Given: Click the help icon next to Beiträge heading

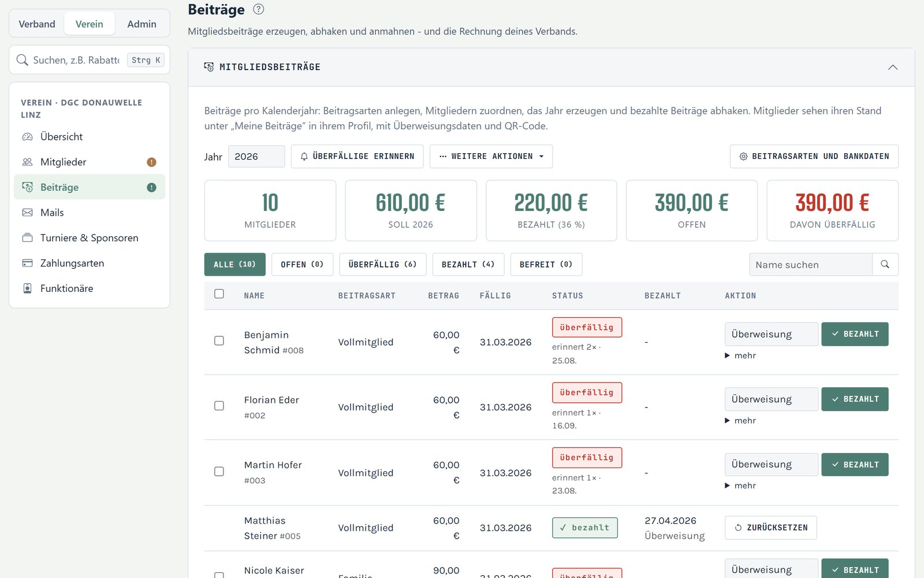Looking at the screenshot, I should (259, 9).
